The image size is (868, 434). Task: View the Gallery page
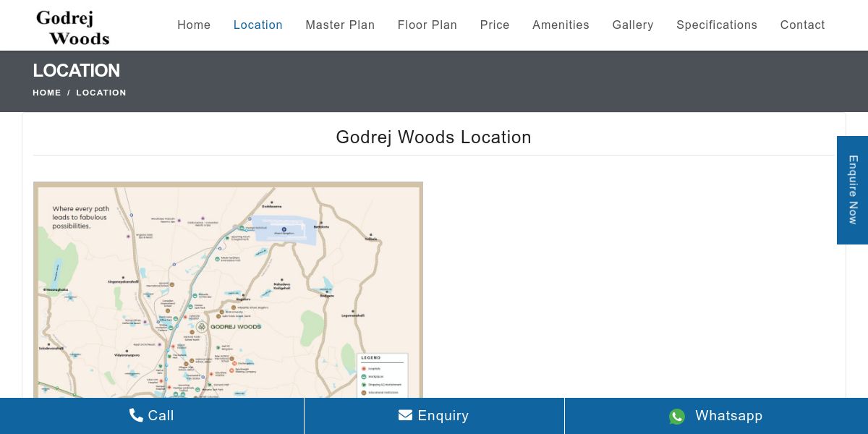(633, 25)
